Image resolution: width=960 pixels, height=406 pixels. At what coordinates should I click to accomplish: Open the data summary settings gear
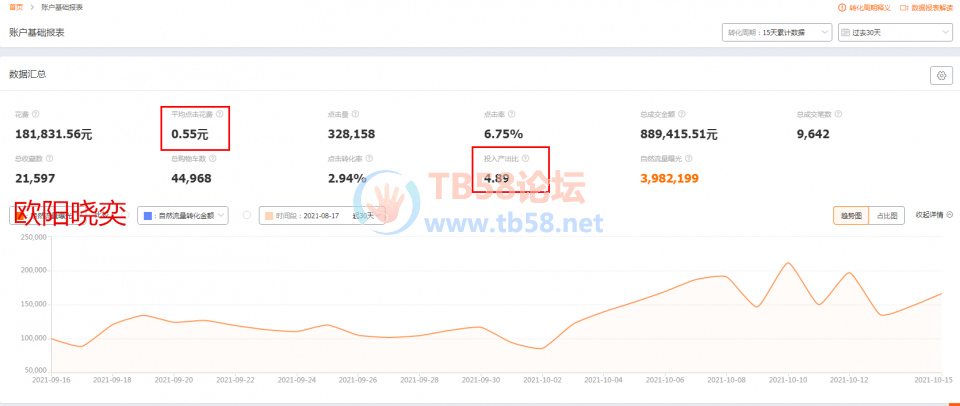tap(940, 75)
